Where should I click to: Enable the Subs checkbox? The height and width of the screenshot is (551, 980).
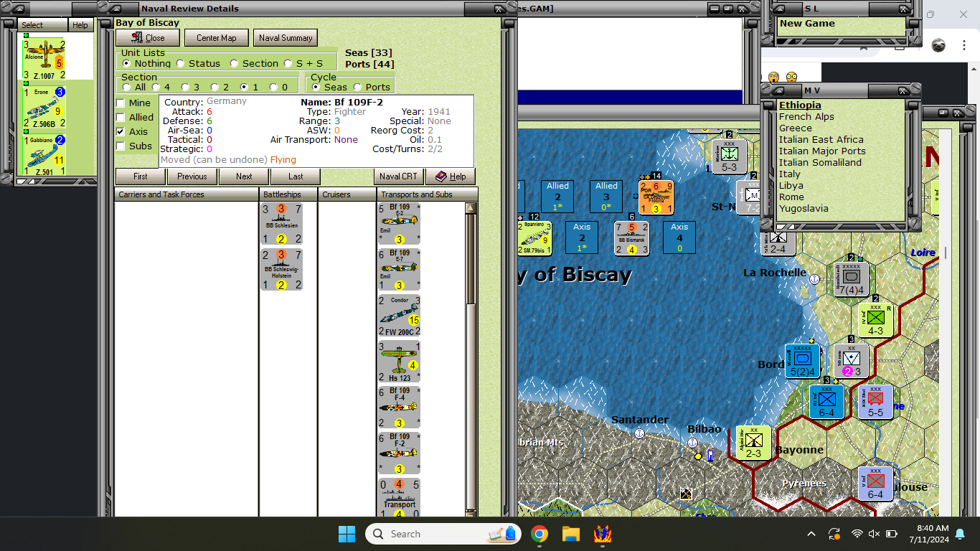pos(121,146)
